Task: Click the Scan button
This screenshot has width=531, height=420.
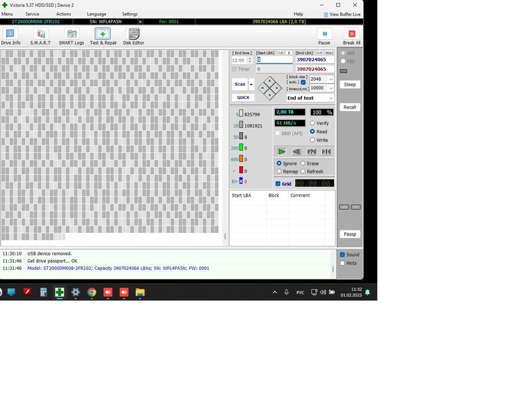Action: coord(240,85)
